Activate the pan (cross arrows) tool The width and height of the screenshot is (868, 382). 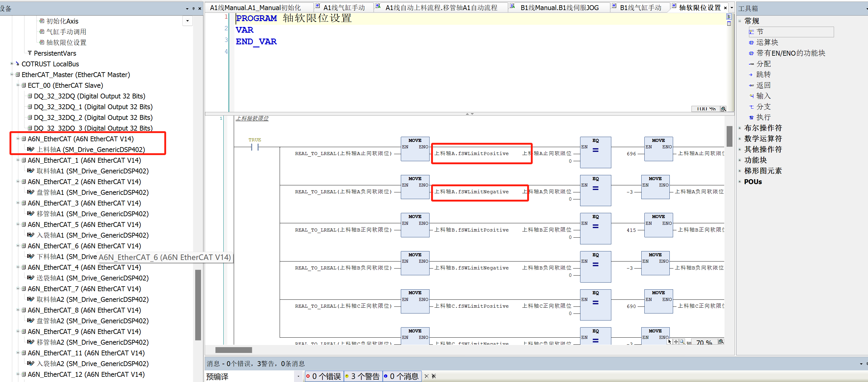point(676,342)
